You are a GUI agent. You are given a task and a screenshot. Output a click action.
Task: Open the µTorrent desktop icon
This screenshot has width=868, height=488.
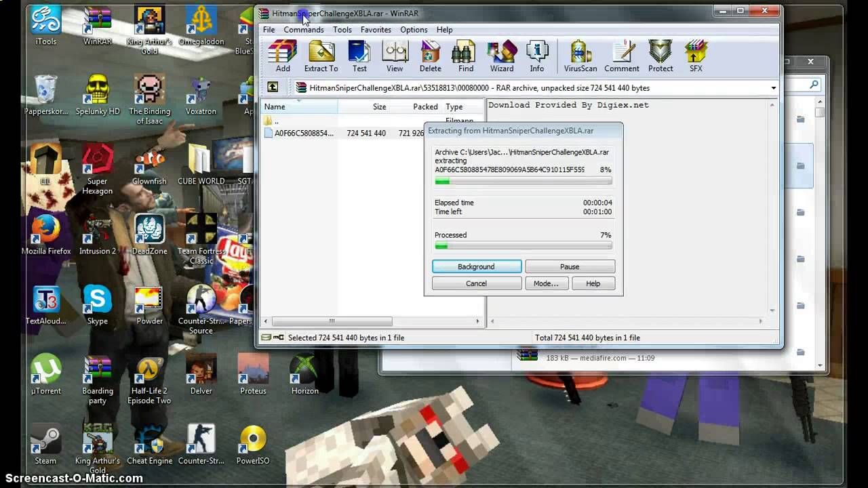45,375
